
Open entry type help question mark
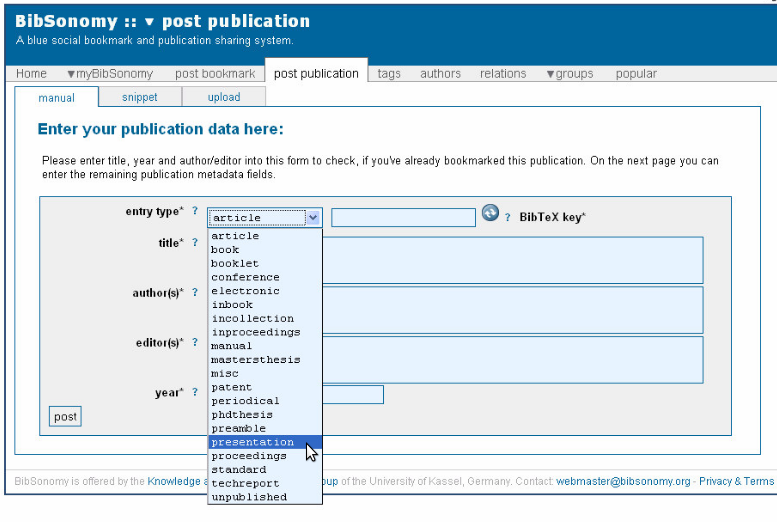195,211
